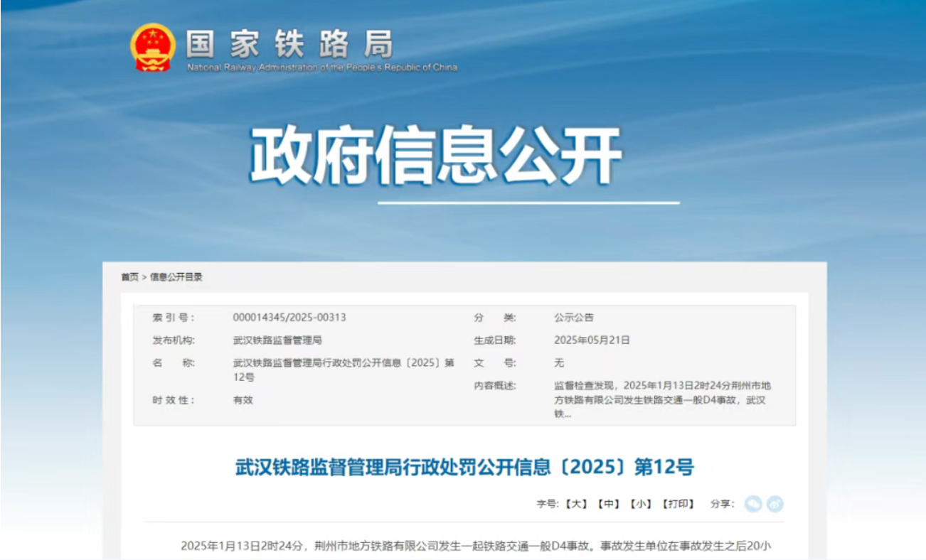Click the name value in the info table
The width and height of the screenshot is (926, 560).
(x=344, y=370)
